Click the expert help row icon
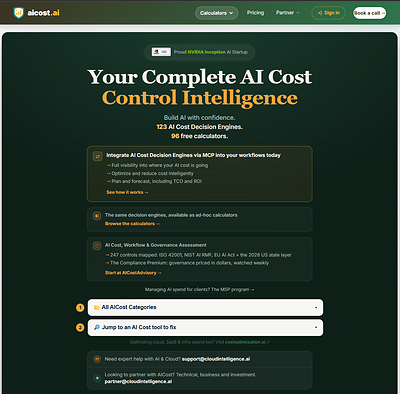 97,359
